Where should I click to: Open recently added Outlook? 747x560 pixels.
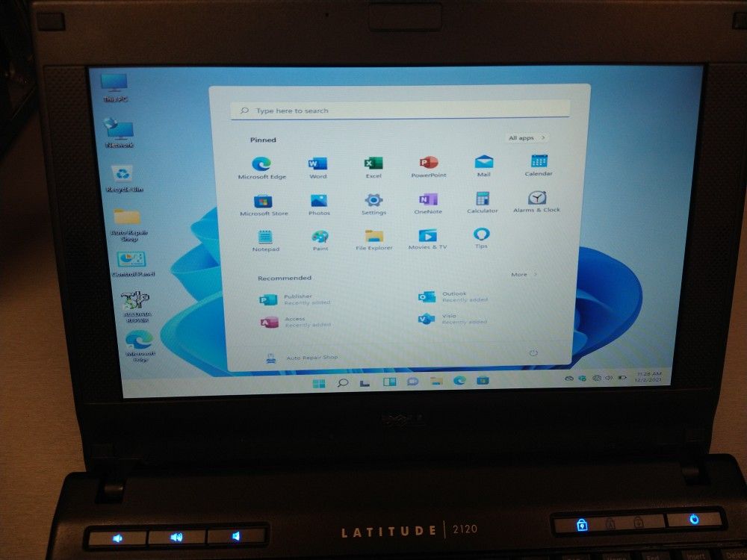click(453, 296)
